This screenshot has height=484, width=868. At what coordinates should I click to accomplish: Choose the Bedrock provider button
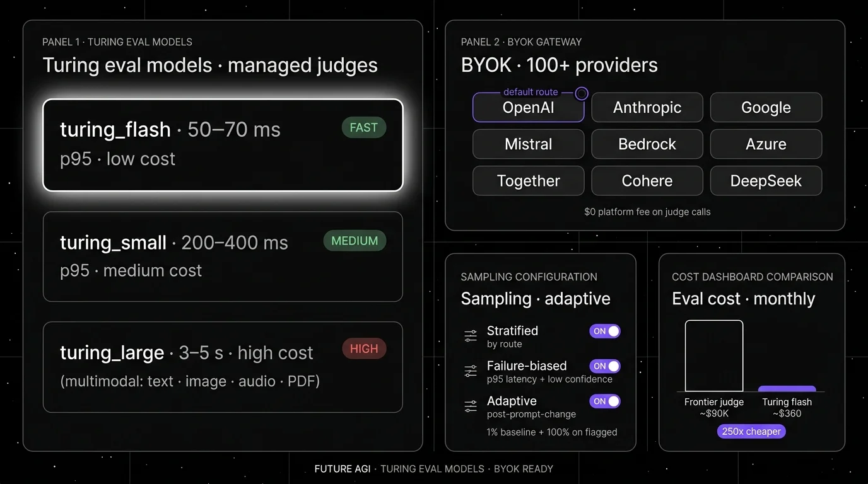(647, 144)
